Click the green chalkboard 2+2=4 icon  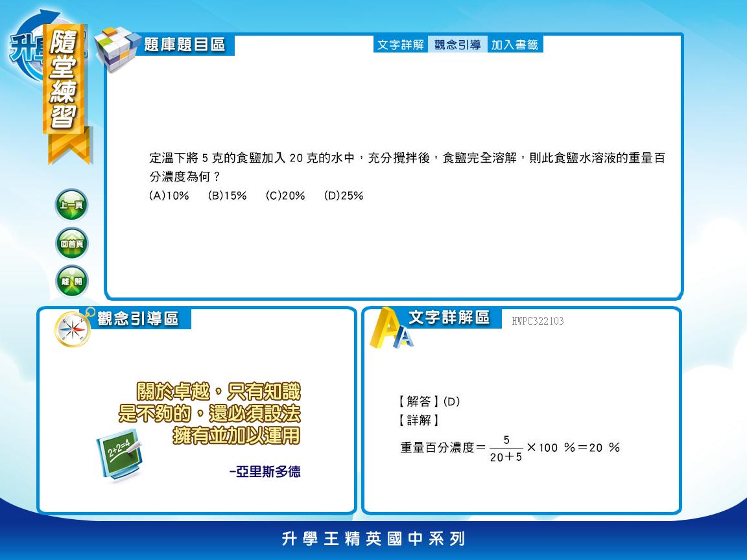119,455
